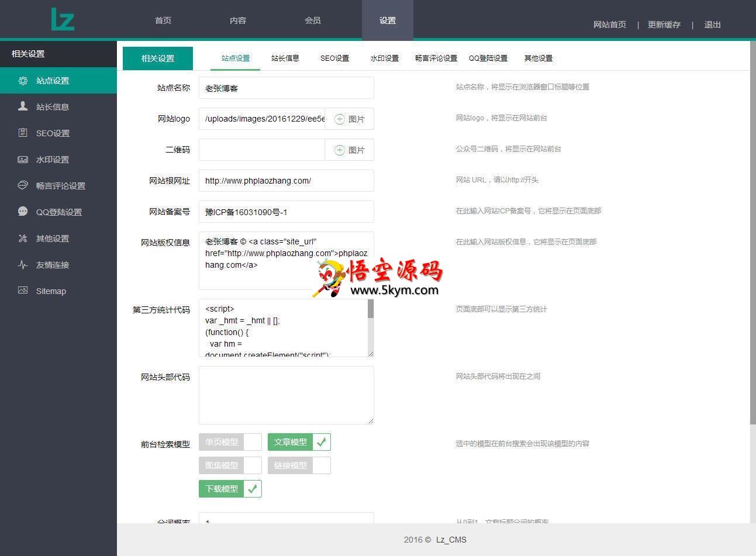Viewport: 756px width, 556px height.
Task: Select Sitemap in the sidebar
Action: click(58, 291)
